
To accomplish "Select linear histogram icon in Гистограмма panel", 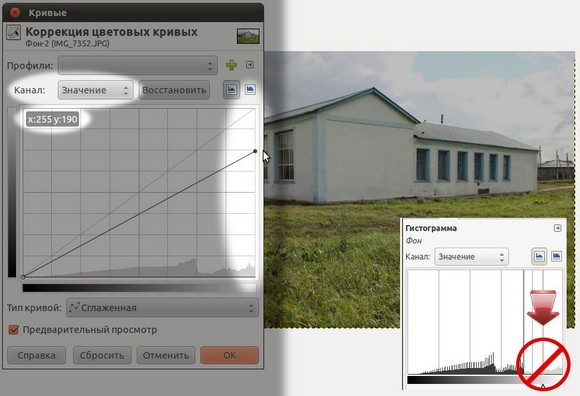I will click(x=539, y=256).
